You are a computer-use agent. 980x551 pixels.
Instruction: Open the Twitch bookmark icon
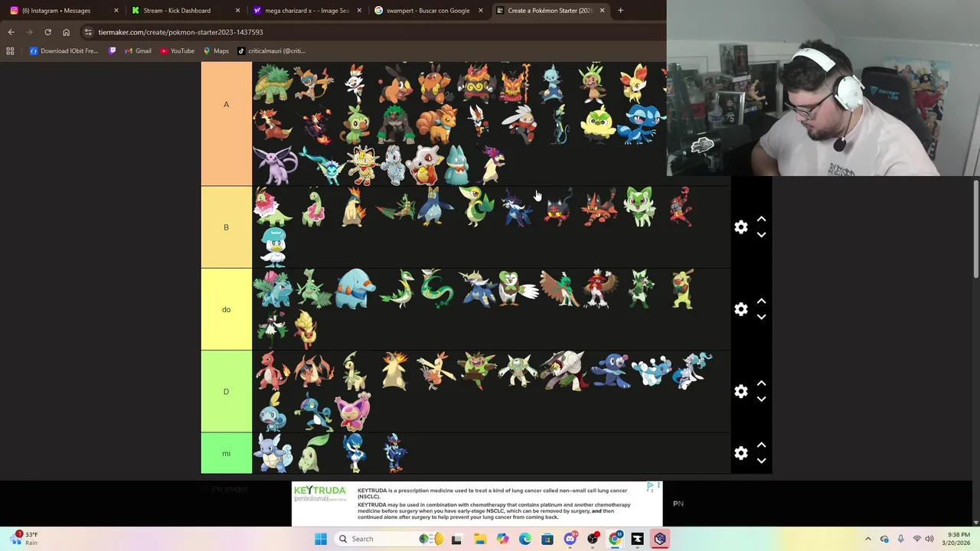pos(113,51)
